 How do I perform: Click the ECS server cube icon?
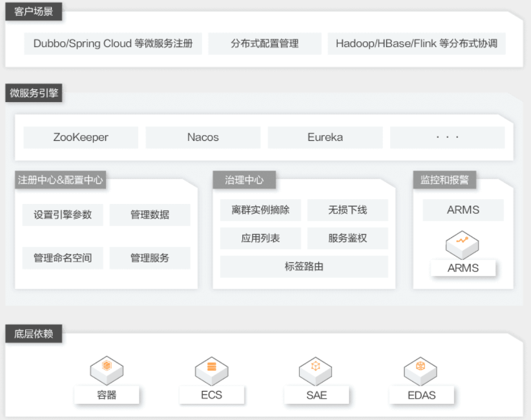coord(212,371)
